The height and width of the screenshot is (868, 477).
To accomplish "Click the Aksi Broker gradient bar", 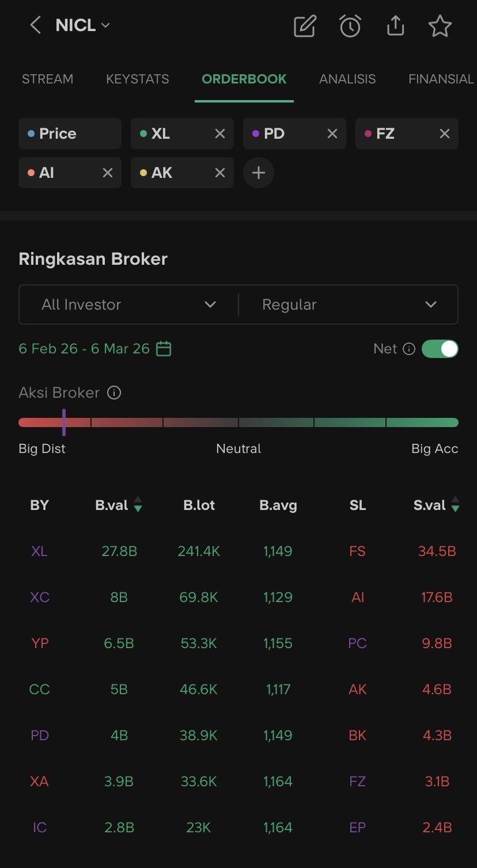I will 238,422.
